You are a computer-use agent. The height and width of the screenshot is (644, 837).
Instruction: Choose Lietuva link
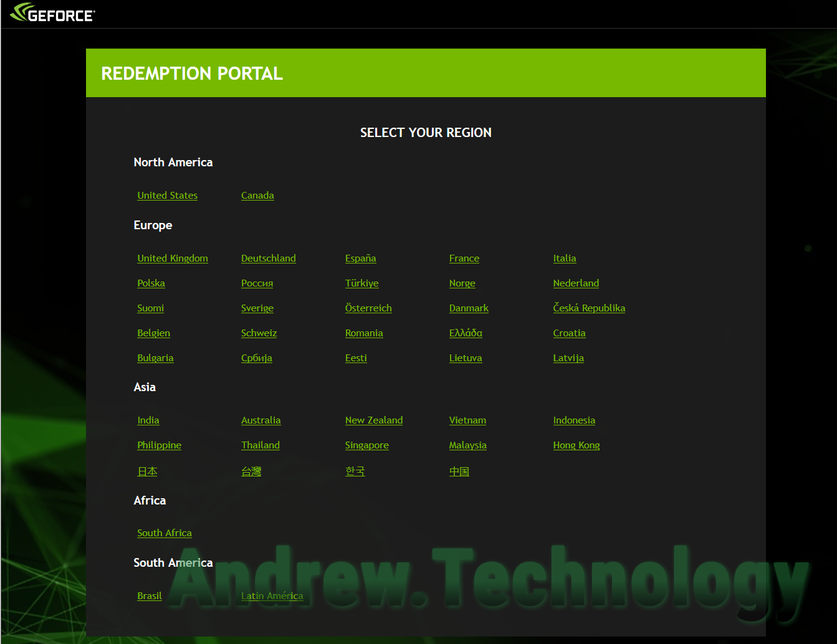click(x=466, y=358)
